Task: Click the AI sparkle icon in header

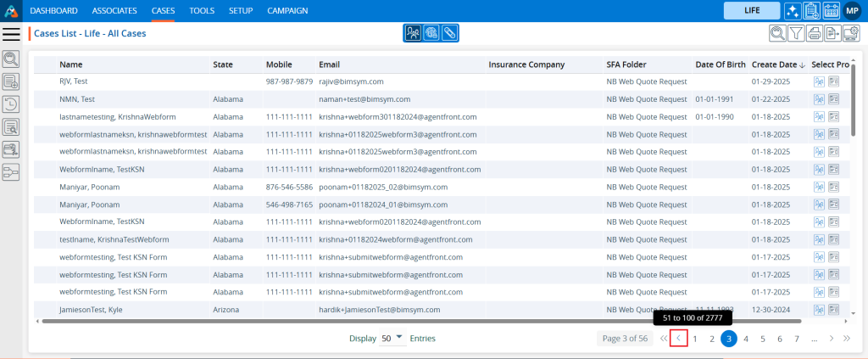Action: (x=792, y=10)
